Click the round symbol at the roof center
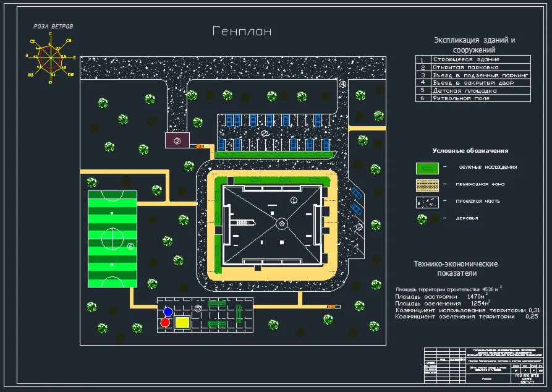 tap(282, 224)
